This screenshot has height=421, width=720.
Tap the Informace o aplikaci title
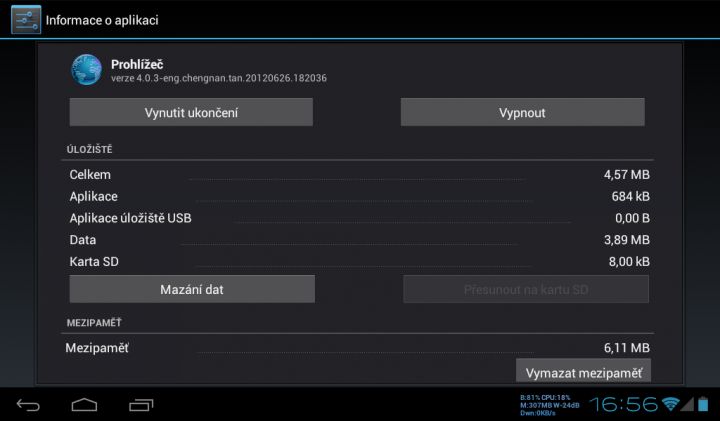pyautogui.click(x=102, y=20)
